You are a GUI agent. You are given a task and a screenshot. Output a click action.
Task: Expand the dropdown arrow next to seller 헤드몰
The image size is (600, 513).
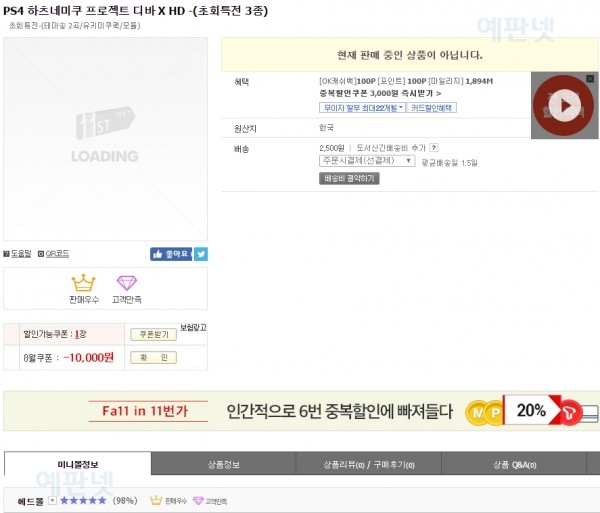pyautogui.click(x=52, y=500)
